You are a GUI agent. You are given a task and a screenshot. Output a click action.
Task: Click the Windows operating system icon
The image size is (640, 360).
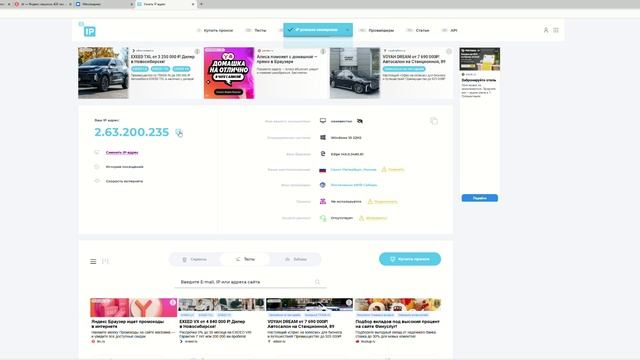323,138
